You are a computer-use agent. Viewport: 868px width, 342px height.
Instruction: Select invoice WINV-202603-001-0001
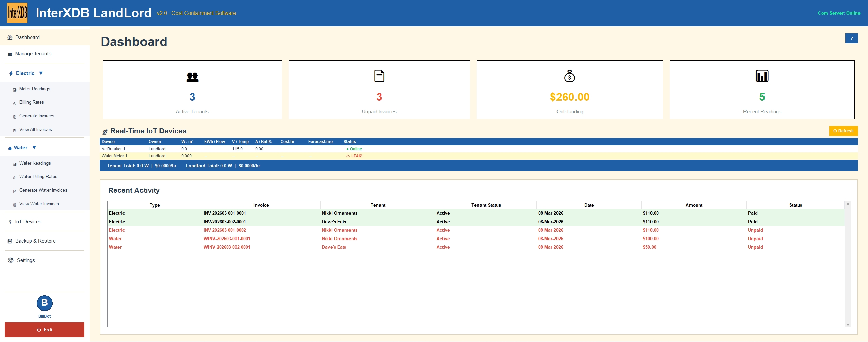(476, 239)
